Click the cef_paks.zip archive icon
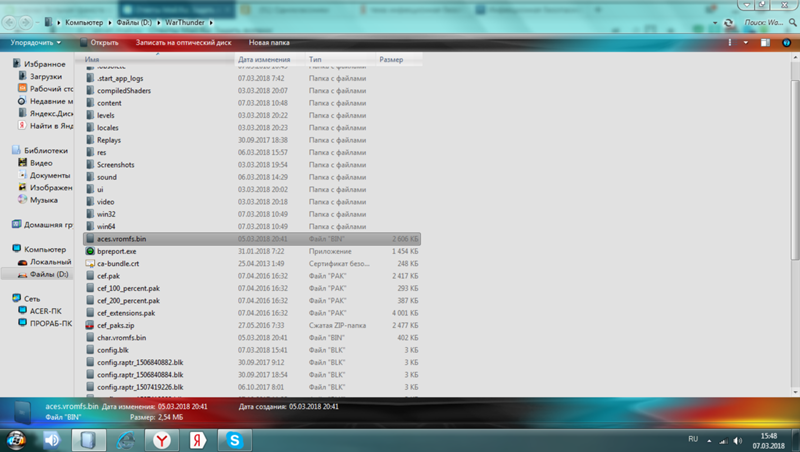Viewport: 800px width, 452px height. tap(90, 325)
